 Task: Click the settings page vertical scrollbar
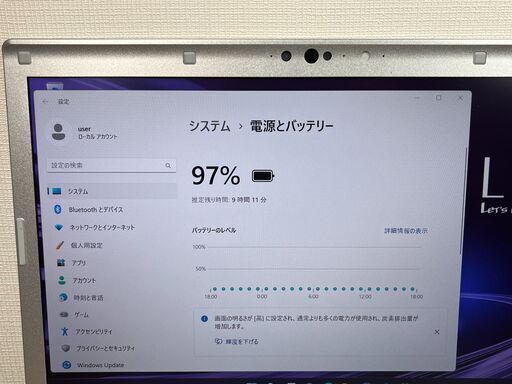point(463,202)
